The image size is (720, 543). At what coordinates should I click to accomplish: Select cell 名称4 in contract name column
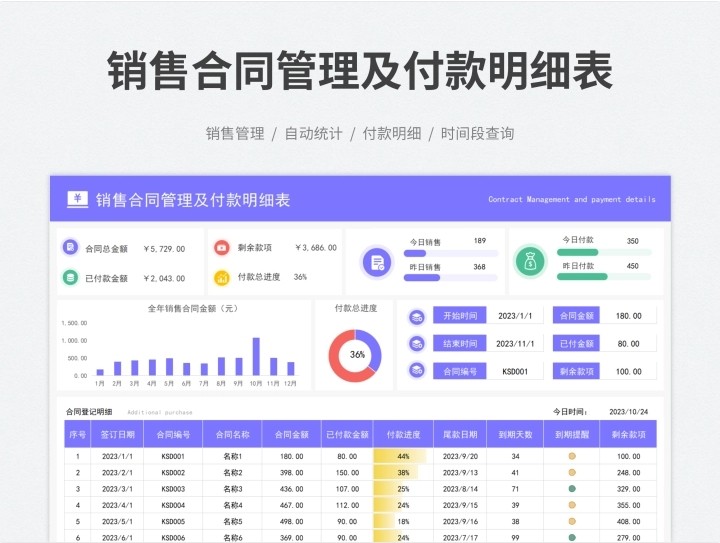coord(232,505)
